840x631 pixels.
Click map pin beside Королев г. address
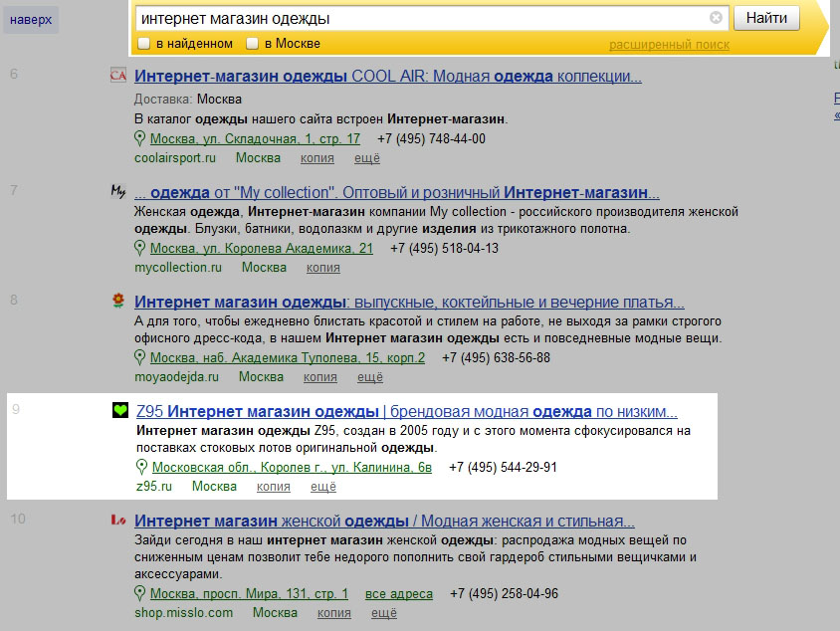pyautogui.click(x=141, y=467)
